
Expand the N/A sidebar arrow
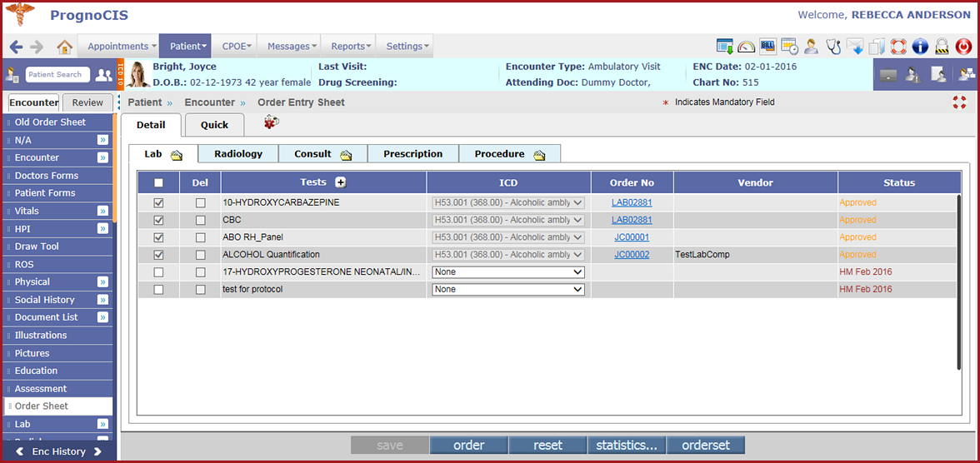(102, 140)
